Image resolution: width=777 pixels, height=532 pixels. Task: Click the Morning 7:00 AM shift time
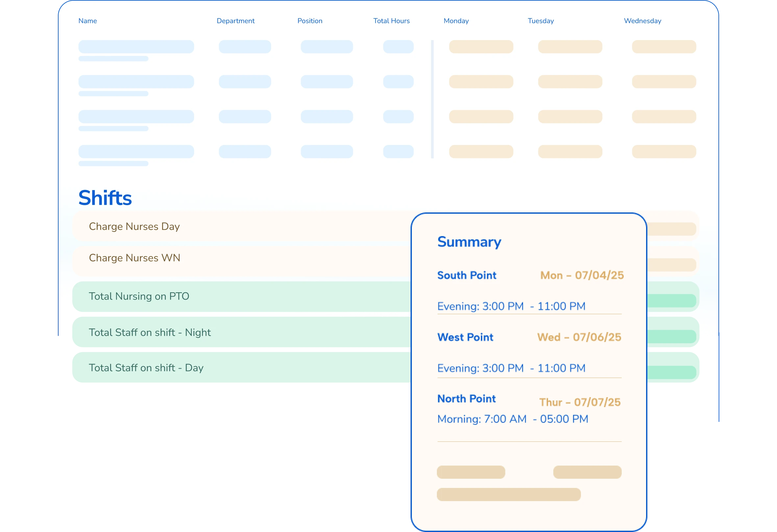(513, 419)
